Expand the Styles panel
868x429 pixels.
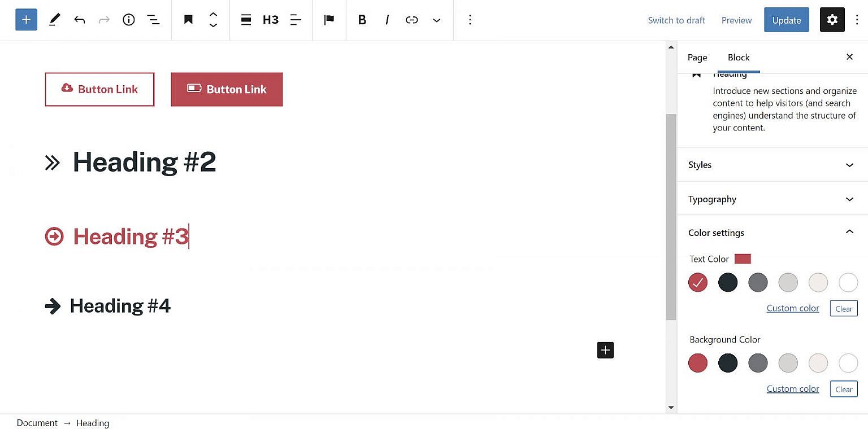(772, 165)
